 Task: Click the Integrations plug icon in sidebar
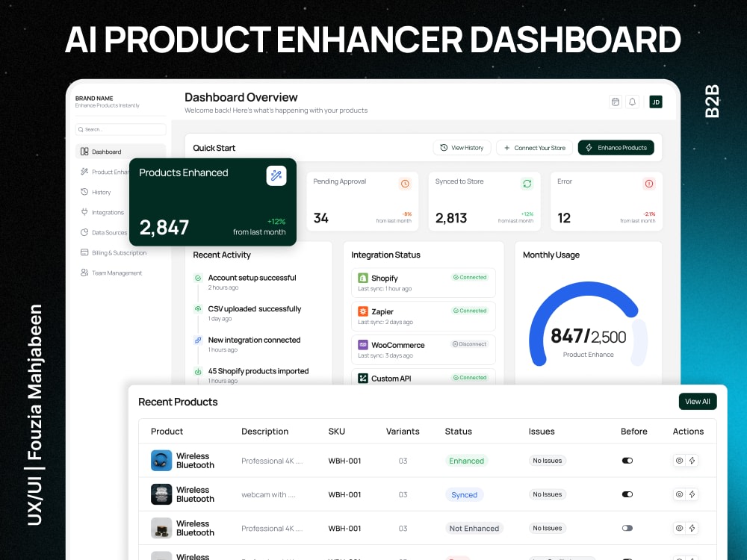pyautogui.click(x=84, y=212)
